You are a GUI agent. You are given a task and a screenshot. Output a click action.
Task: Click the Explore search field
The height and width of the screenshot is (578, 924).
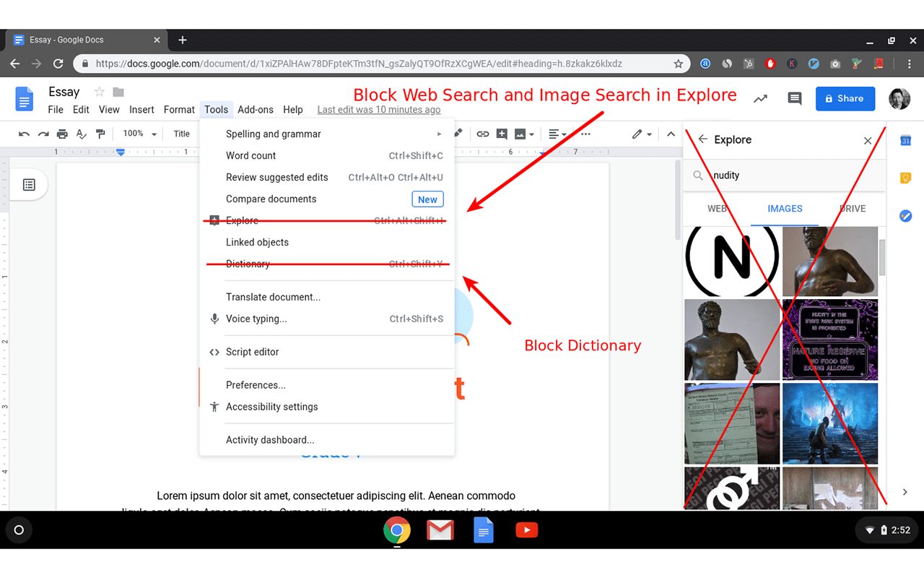coord(785,176)
